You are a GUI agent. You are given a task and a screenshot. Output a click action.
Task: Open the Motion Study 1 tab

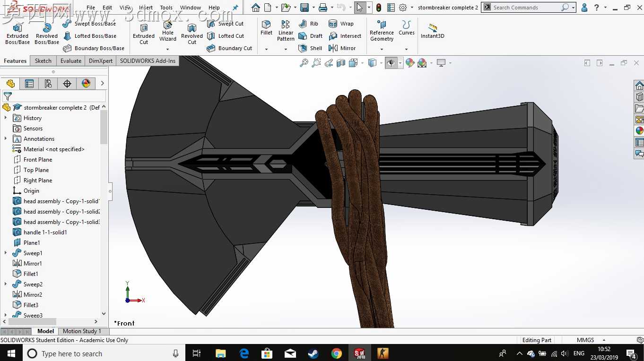[82, 331]
